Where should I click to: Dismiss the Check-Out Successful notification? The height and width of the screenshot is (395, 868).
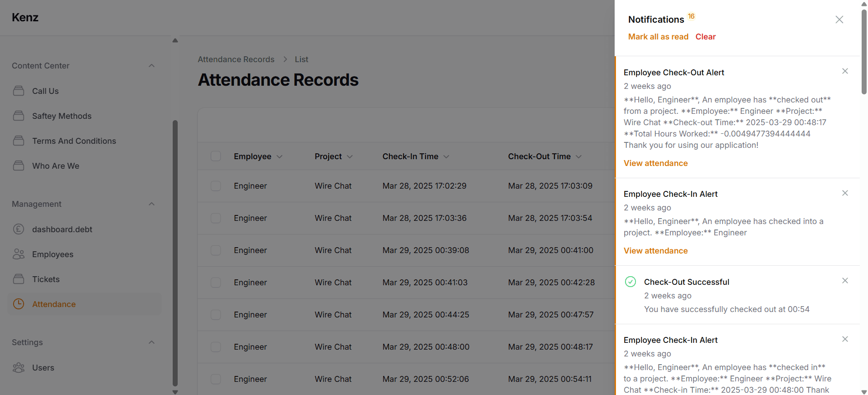[x=845, y=281]
